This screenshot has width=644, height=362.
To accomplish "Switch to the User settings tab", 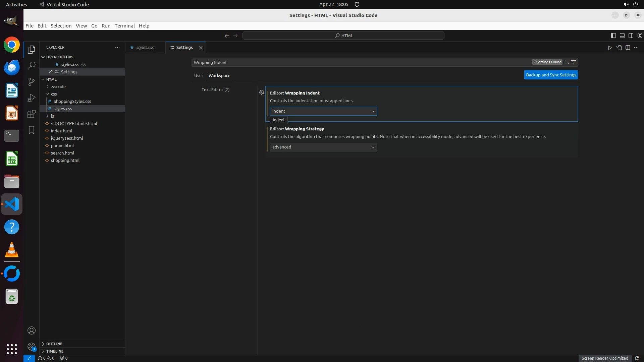I will (x=199, y=76).
